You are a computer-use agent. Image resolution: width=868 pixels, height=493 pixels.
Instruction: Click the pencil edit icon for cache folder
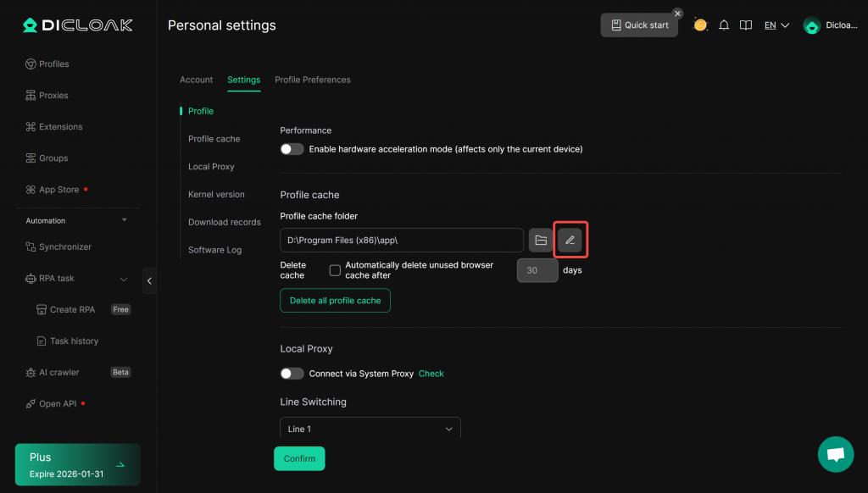(x=570, y=241)
